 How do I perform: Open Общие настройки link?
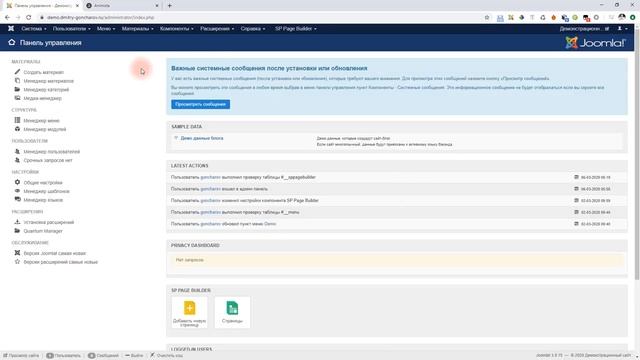coord(43,182)
